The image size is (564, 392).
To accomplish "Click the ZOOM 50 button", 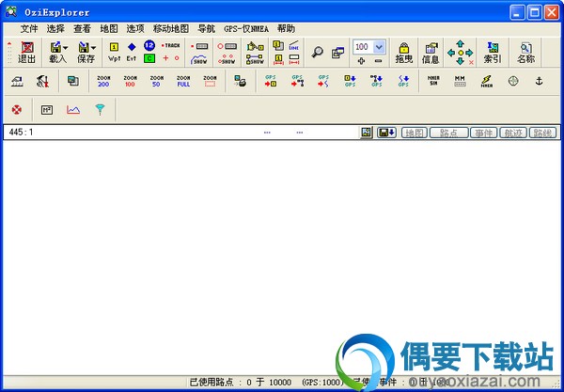I will click(x=156, y=81).
